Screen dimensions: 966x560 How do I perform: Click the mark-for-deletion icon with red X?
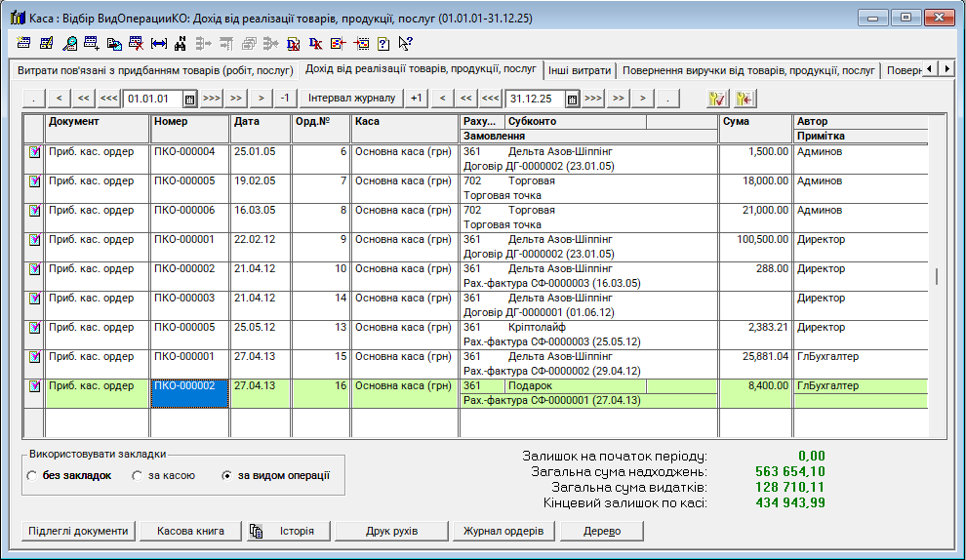(x=137, y=43)
